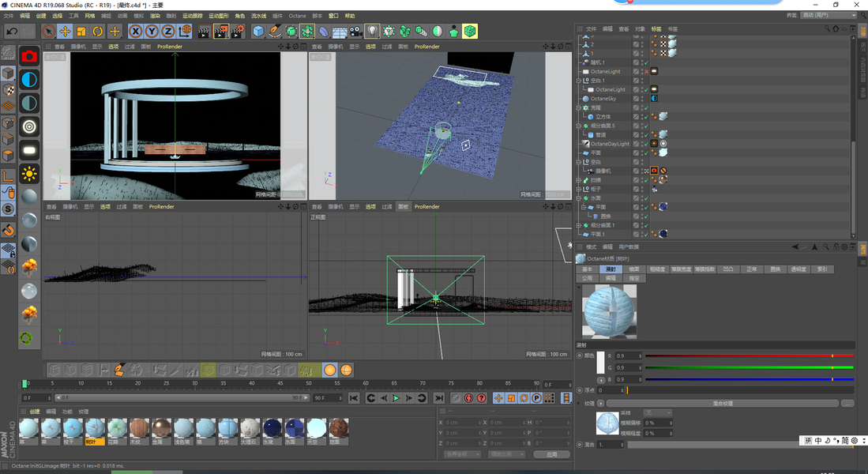The height and width of the screenshot is (474, 868).
Task: Open 用户数据 in attribute manager
Action: click(629, 247)
